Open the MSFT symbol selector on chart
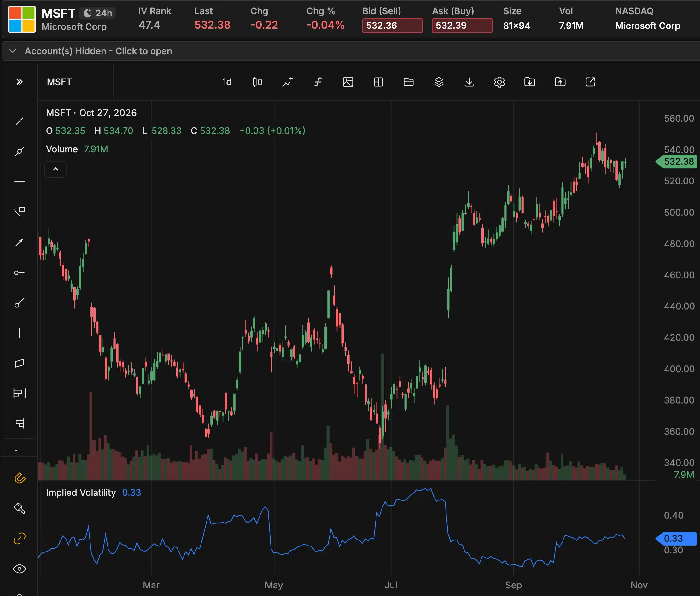Image resolution: width=700 pixels, height=596 pixels. point(60,82)
